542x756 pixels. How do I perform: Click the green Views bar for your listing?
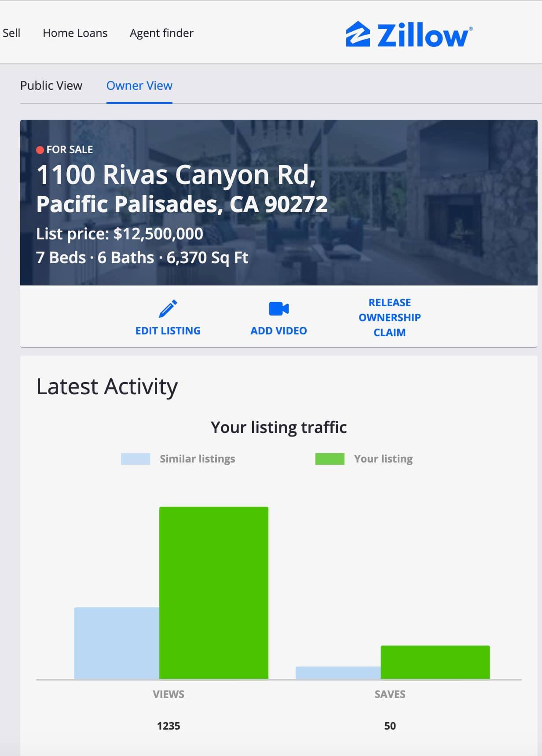coord(214,592)
